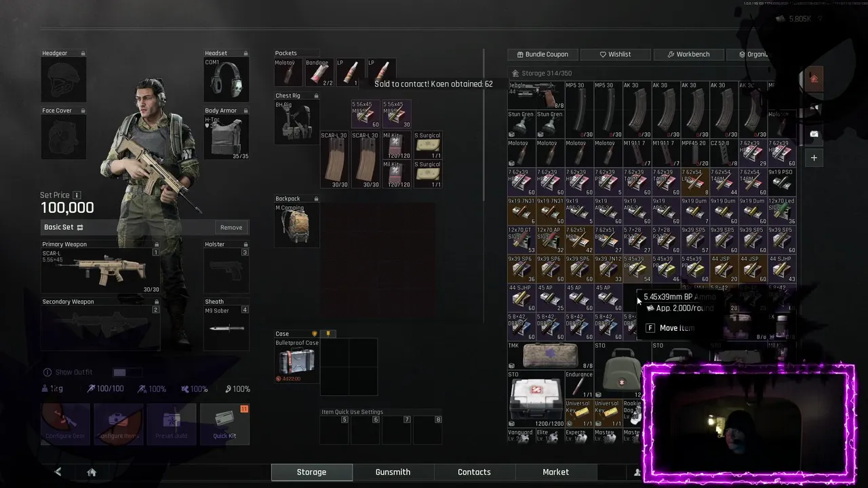Viewport: 868px width, 488px height.
Task: Toggle the Headgear slot lock
Action: pyautogui.click(x=83, y=54)
